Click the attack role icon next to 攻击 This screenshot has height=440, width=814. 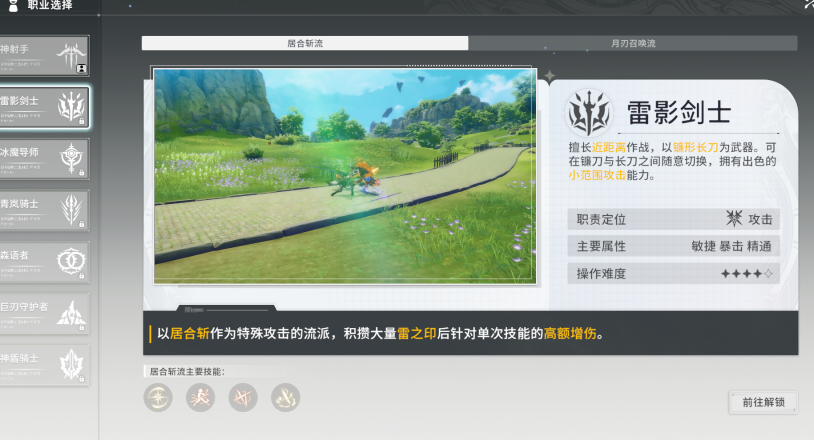[x=734, y=218]
